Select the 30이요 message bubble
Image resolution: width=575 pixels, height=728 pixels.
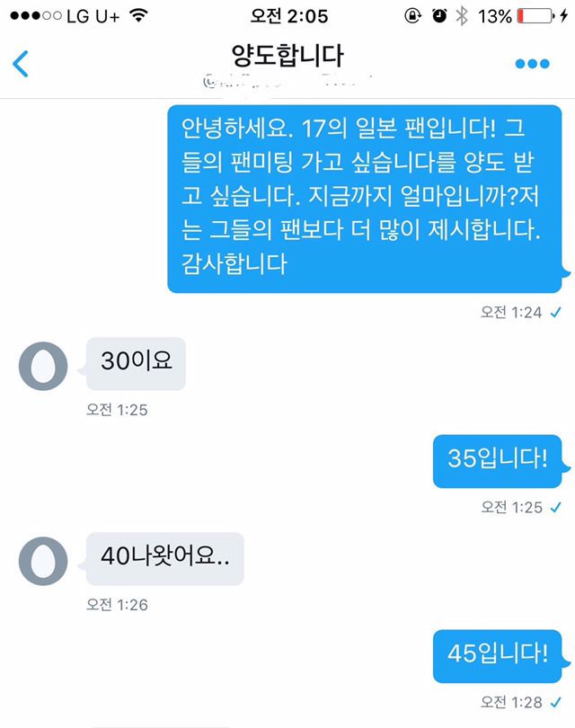[136, 363]
